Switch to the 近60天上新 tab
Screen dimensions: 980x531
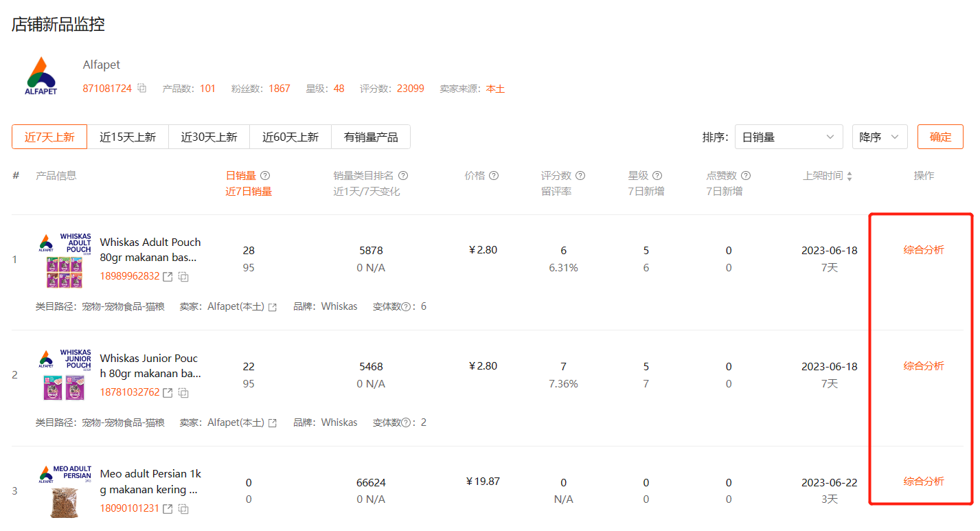[x=290, y=137]
